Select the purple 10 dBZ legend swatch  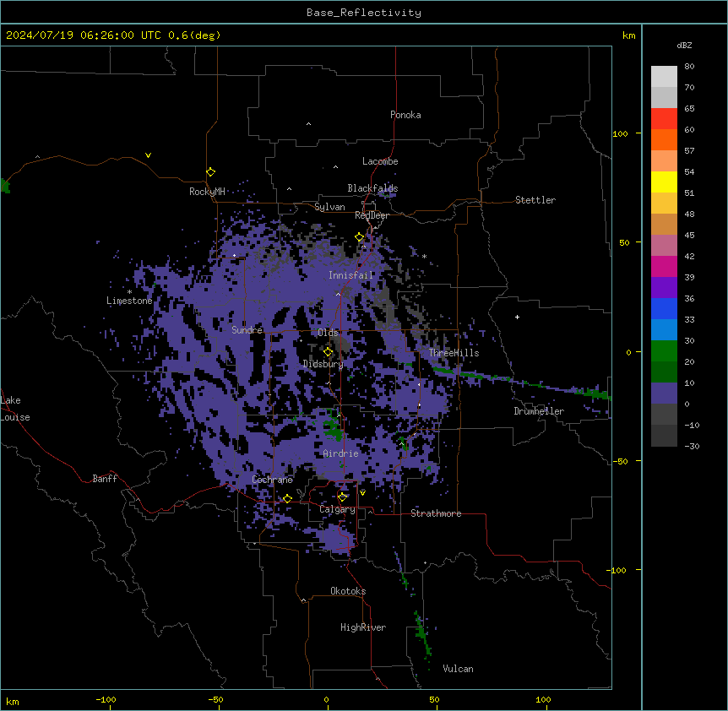click(664, 393)
